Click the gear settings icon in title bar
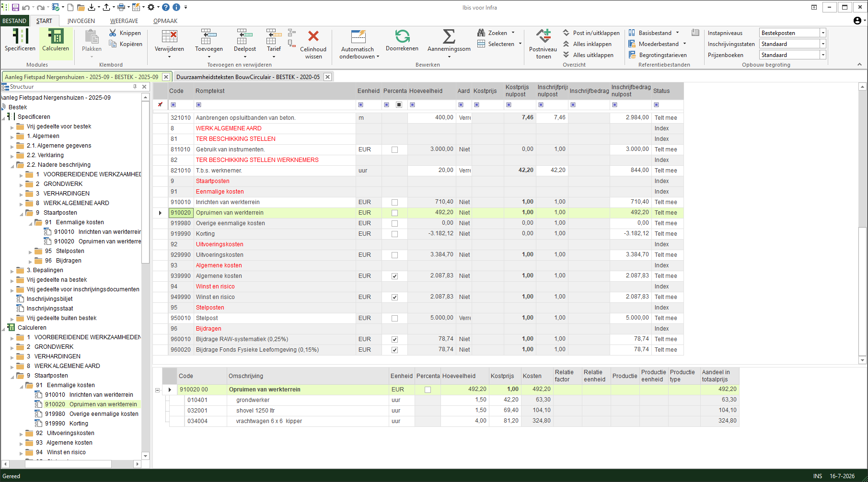 coord(150,7)
